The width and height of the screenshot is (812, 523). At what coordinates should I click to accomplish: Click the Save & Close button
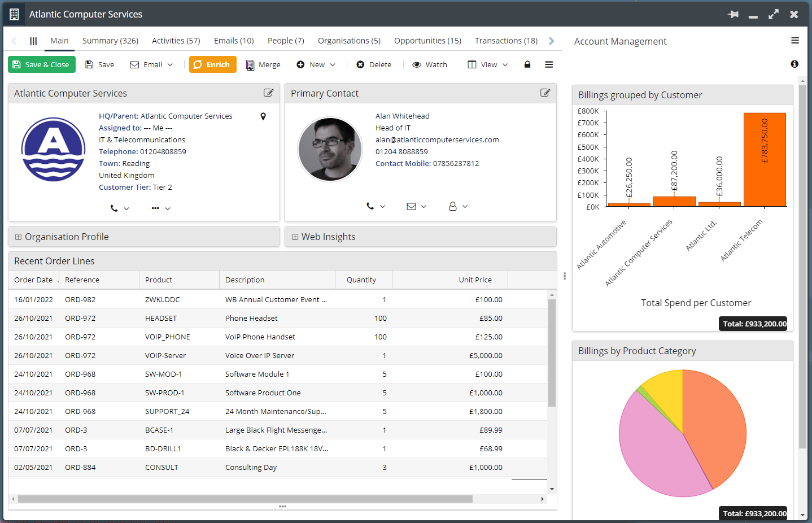(41, 64)
